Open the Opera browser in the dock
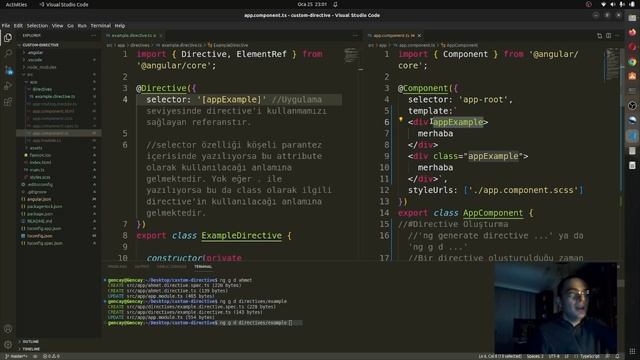Image resolution: width=640 pixels, height=360 pixels. (632, 47)
